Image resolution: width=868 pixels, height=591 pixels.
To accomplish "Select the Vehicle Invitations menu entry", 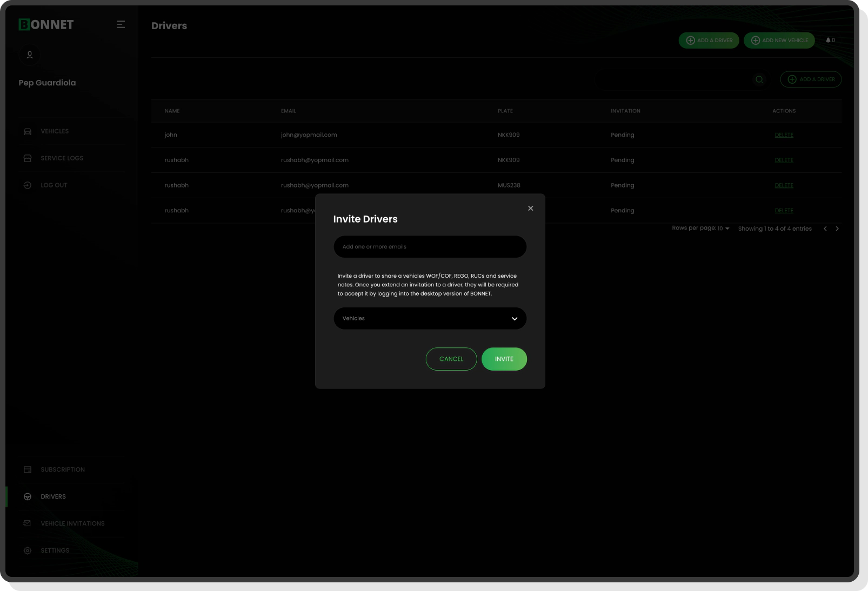I will [x=72, y=523].
